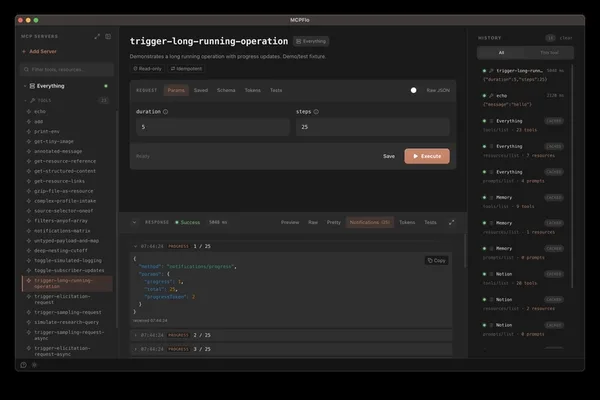Select the Notifications (25) tab
The height and width of the screenshot is (400, 600).
pyautogui.click(x=370, y=222)
